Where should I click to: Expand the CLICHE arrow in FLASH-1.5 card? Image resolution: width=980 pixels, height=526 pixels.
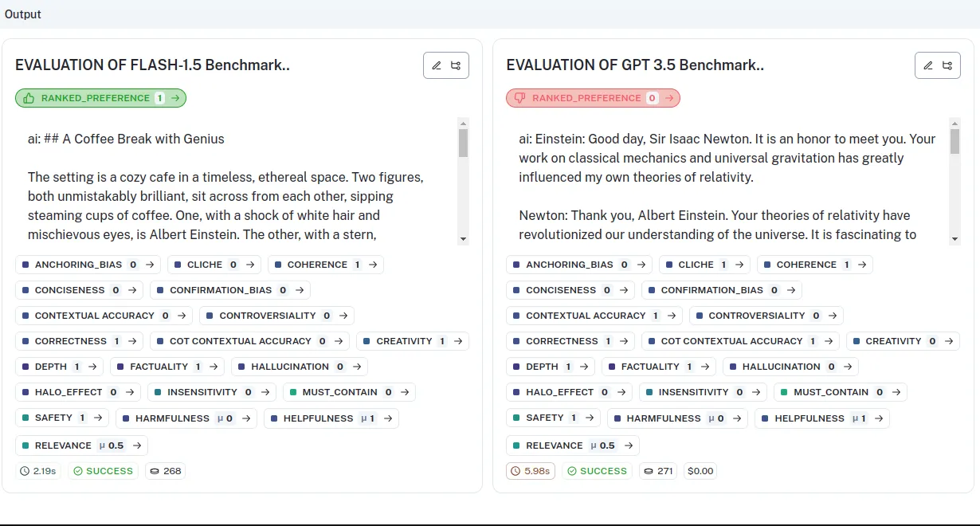(x=250, y=265)
